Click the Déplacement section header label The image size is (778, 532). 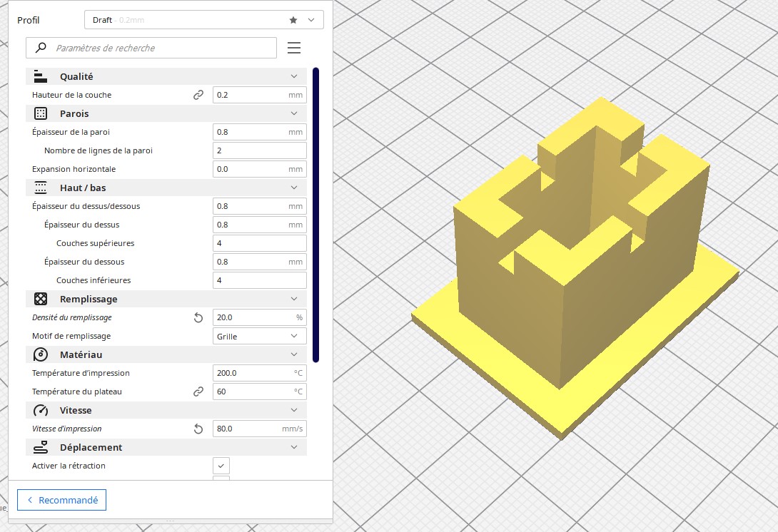[91, 447]
